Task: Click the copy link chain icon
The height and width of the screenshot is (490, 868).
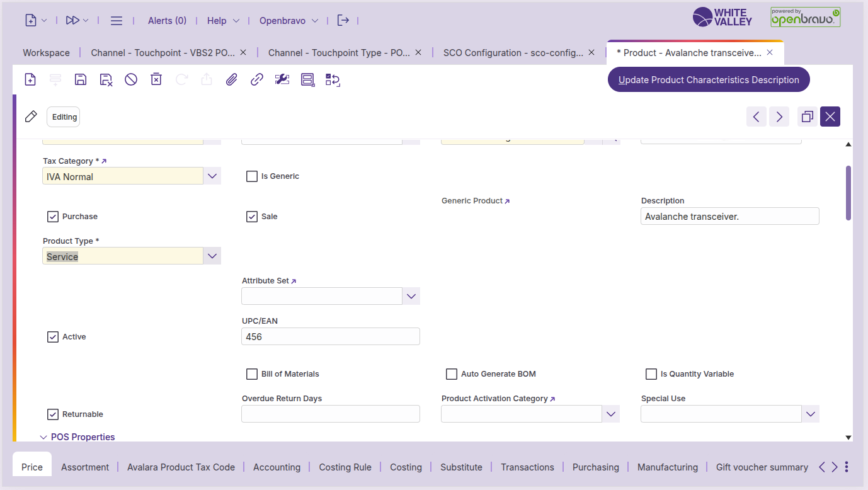Action: (x=257, y=79)
